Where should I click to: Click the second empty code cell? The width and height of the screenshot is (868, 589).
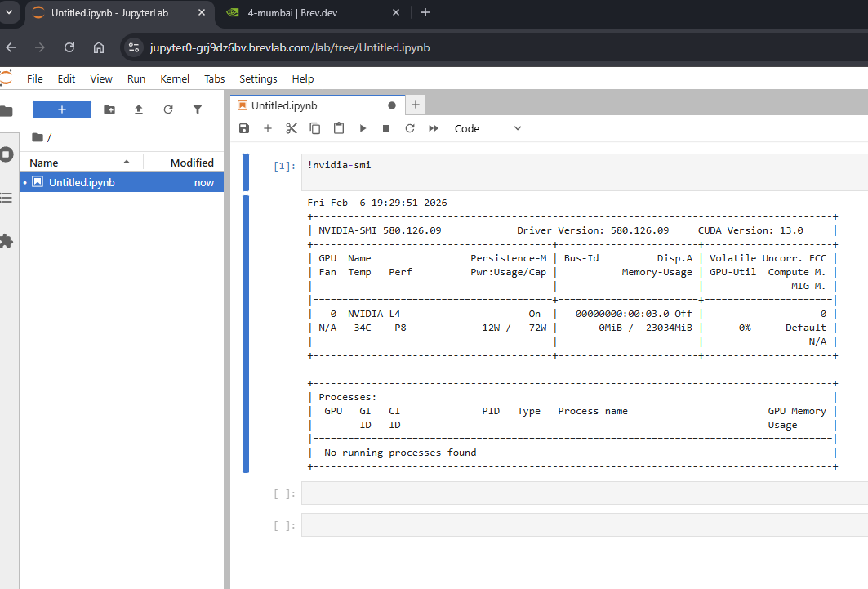(584, 524)
